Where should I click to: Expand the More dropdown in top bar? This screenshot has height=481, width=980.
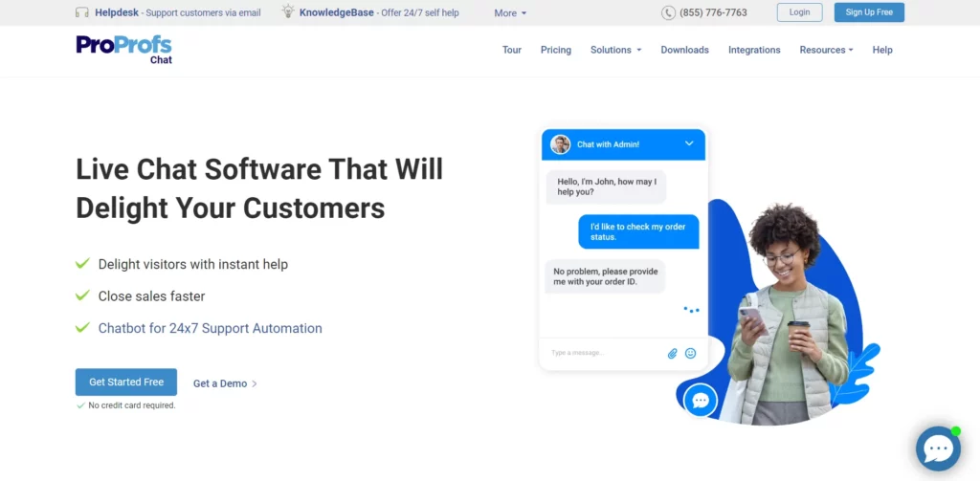510,12
